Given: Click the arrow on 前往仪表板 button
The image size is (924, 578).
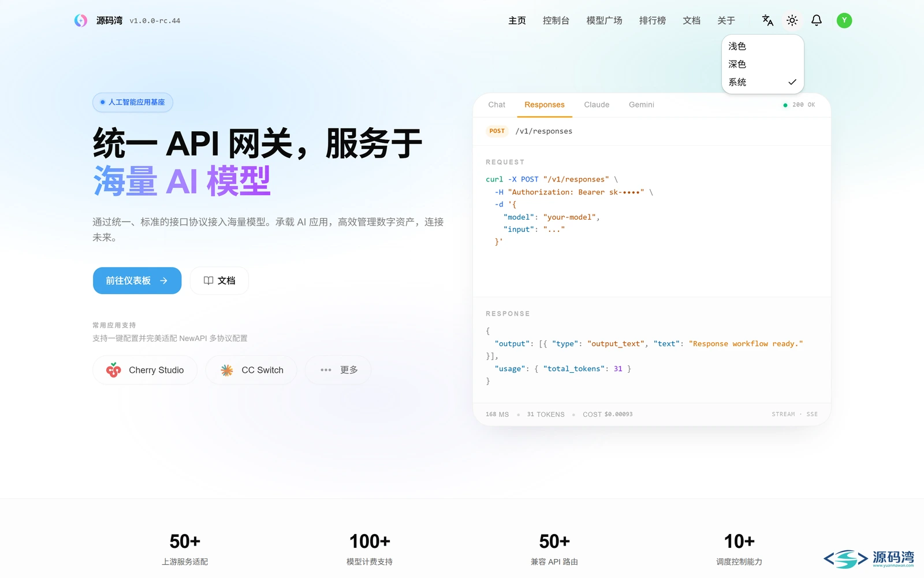Looking at the screenshot, I should click(x=163, y=280).
